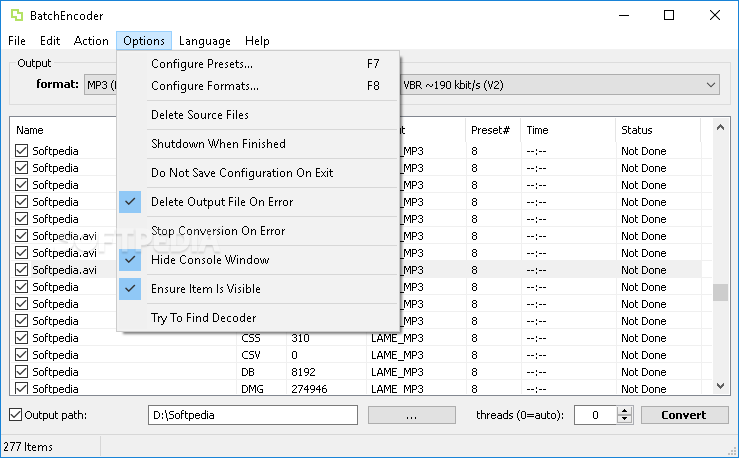Screen dimensions: 739x458
Task: Open the Help menu
Action: point(257,41)
